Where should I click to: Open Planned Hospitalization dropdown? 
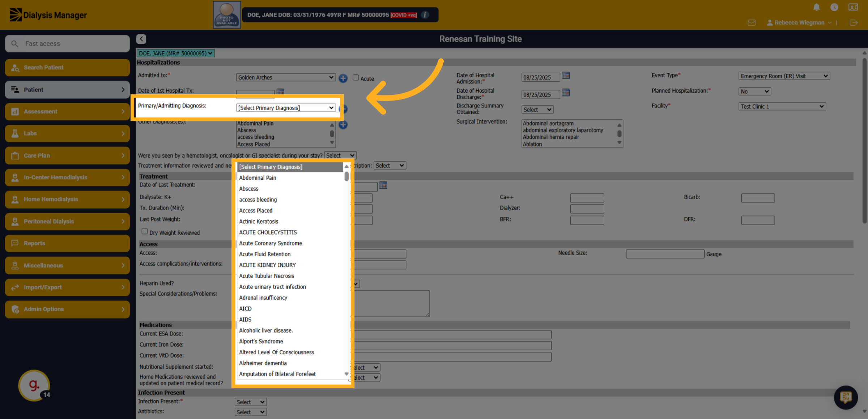(x=754, y=91)
